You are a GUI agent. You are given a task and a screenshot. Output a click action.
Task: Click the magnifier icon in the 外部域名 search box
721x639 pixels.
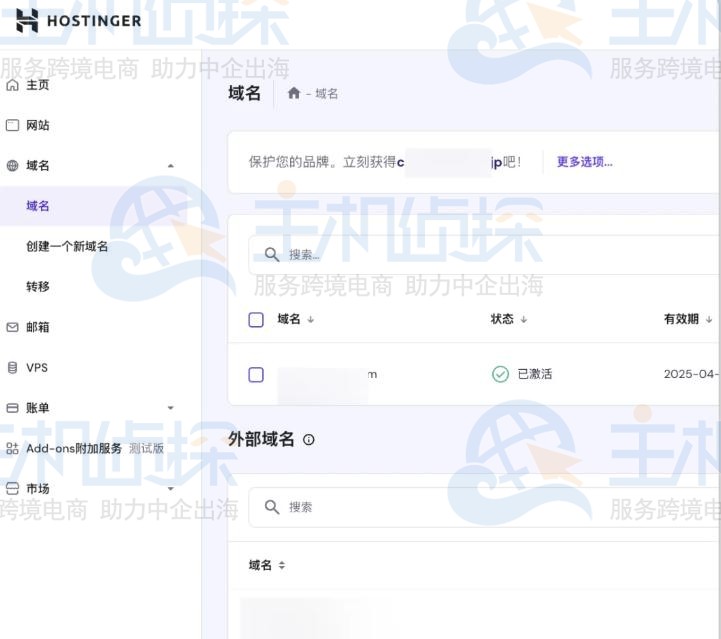click(x=272, y=507)
